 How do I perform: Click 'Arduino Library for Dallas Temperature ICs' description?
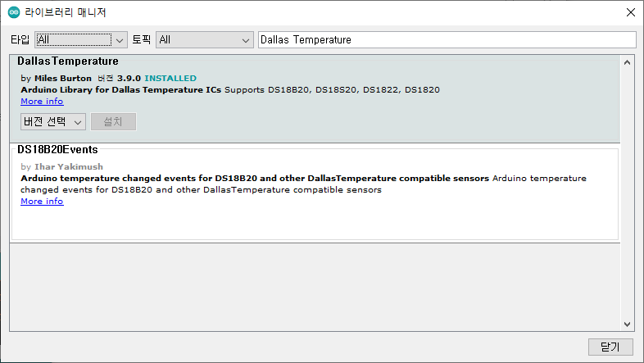[x=121, y=89]
